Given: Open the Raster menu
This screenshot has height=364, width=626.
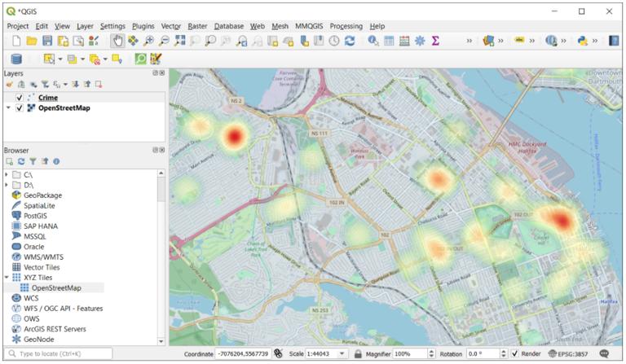Looking at the screenshot, I should tap(197, 26).
